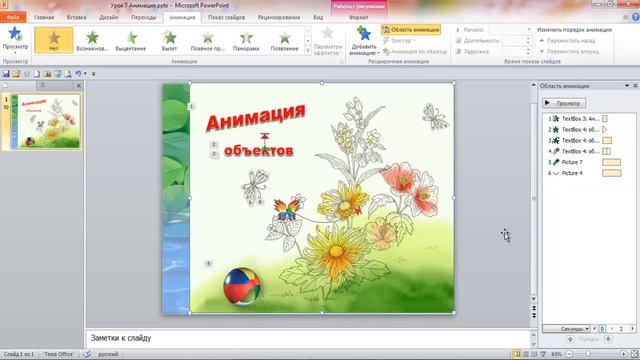Switch to Normal view in status bar
The height and width of the screenshot is (360, 640).
click(x=517, y=354)
